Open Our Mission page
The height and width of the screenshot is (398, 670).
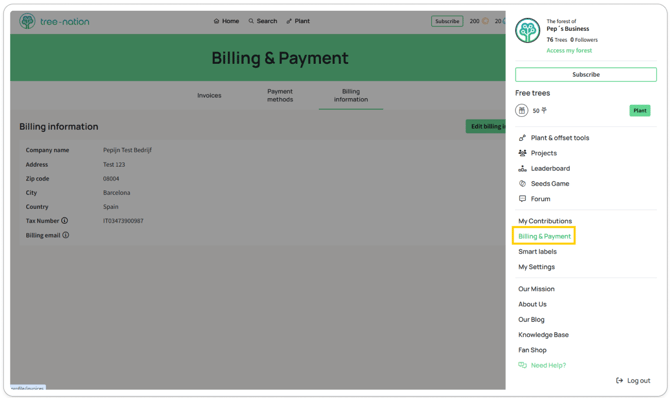536,289
